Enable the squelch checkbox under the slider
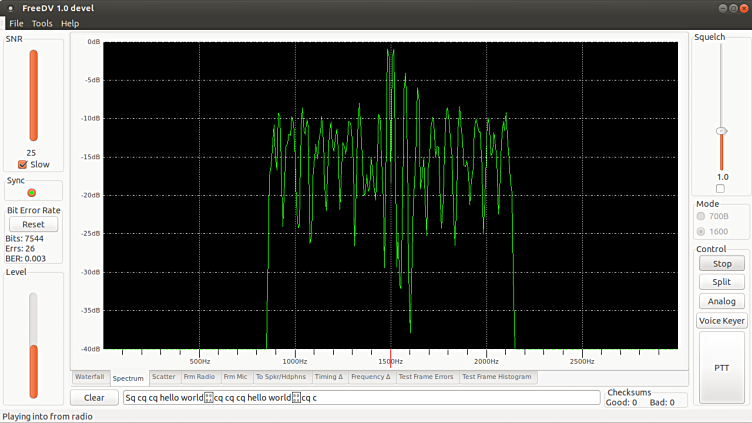Screen dimensions: 752x423 point(720,188)
